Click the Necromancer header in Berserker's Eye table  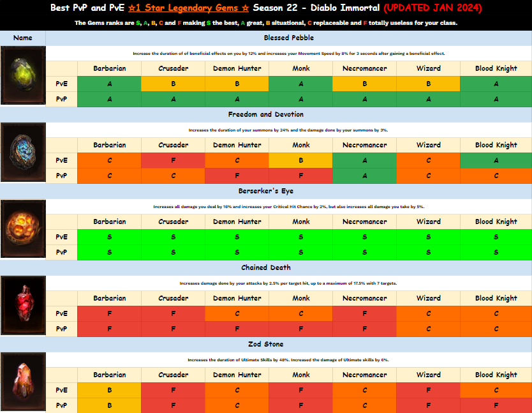(x=364, y=222)
